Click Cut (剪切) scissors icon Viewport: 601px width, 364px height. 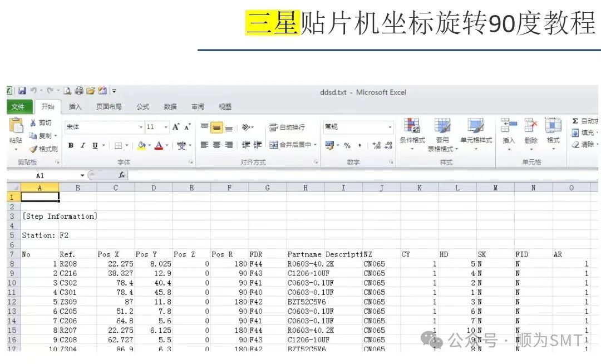(33, 122)
